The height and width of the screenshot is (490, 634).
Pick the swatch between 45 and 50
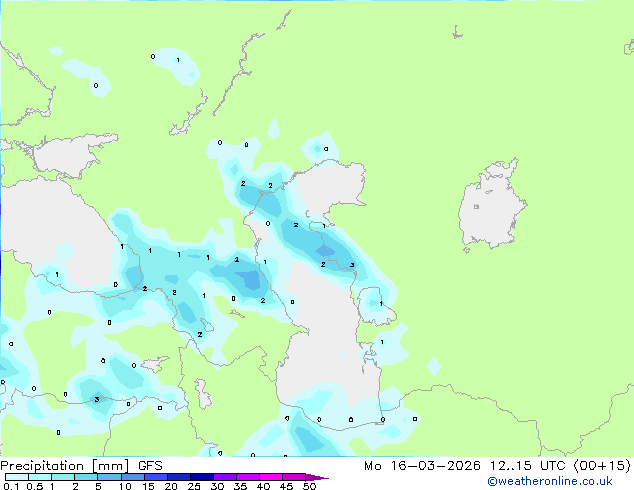(x=294, y=477)
